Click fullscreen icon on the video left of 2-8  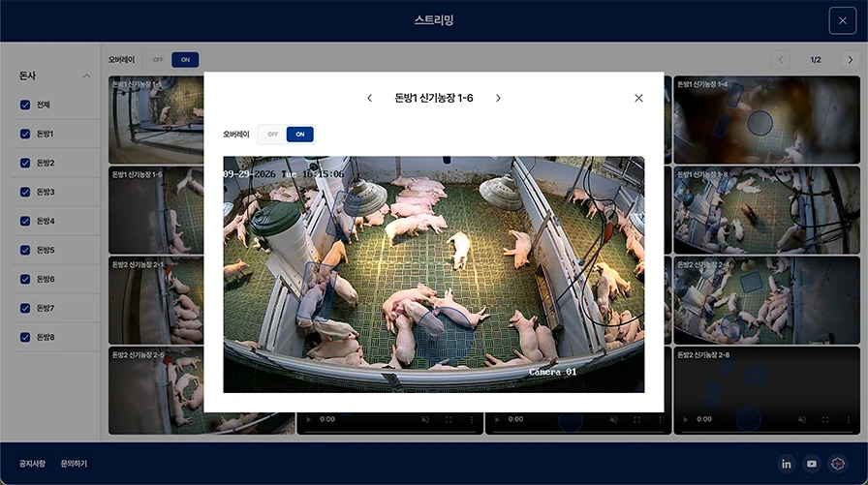click(636, 420)
